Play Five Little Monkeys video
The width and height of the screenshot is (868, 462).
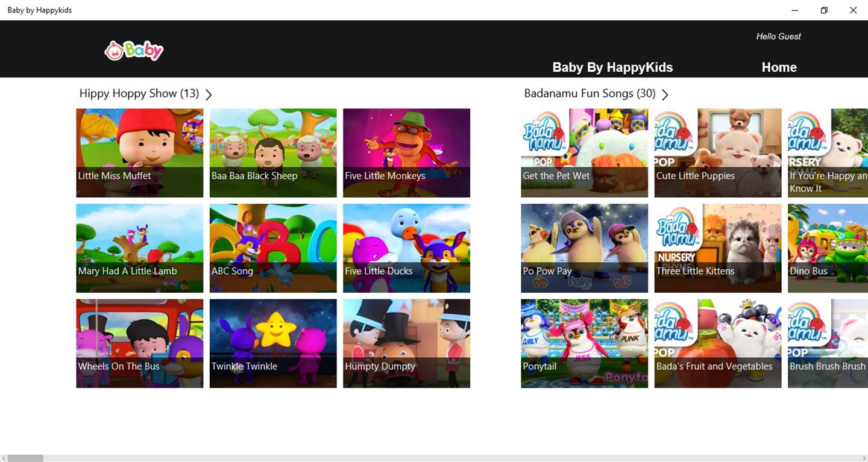point(406,153)
